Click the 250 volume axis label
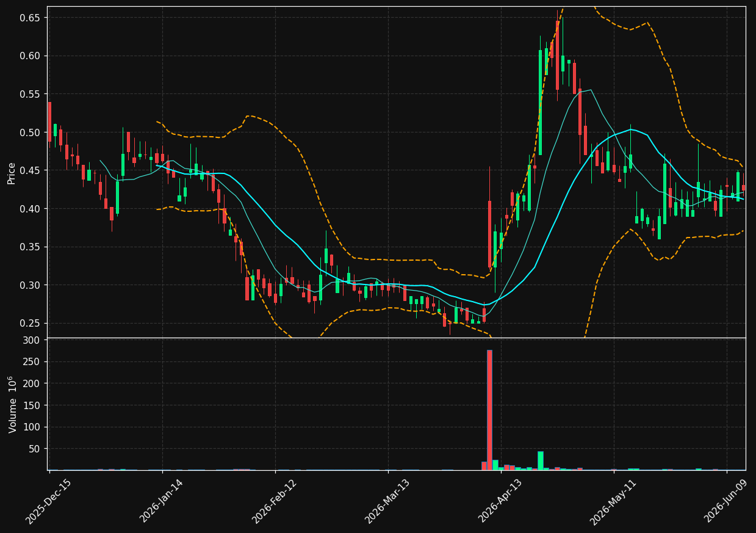756x533 pixels. [x=32, y=361]
